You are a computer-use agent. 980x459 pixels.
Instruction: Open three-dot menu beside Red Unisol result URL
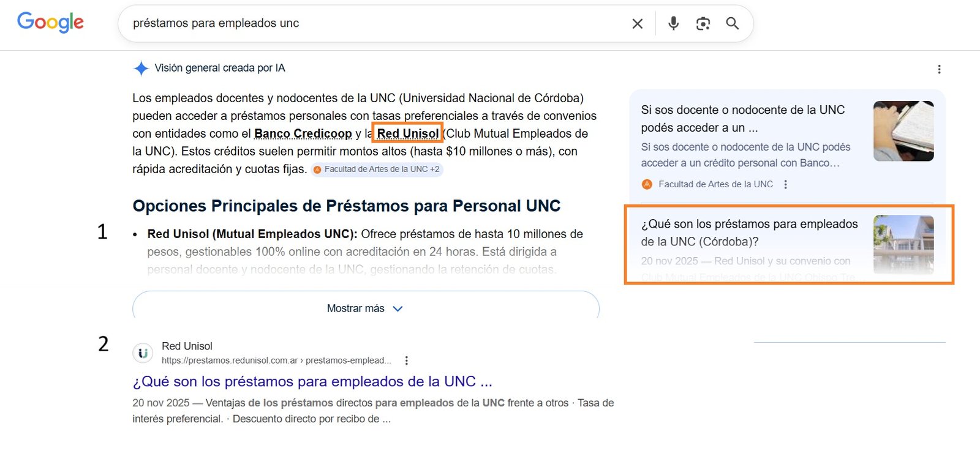tap(406, 360)
